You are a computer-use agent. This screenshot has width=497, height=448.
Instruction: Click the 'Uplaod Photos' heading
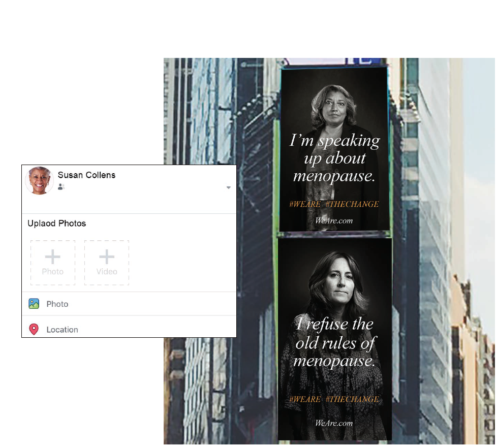coord(57,223)
